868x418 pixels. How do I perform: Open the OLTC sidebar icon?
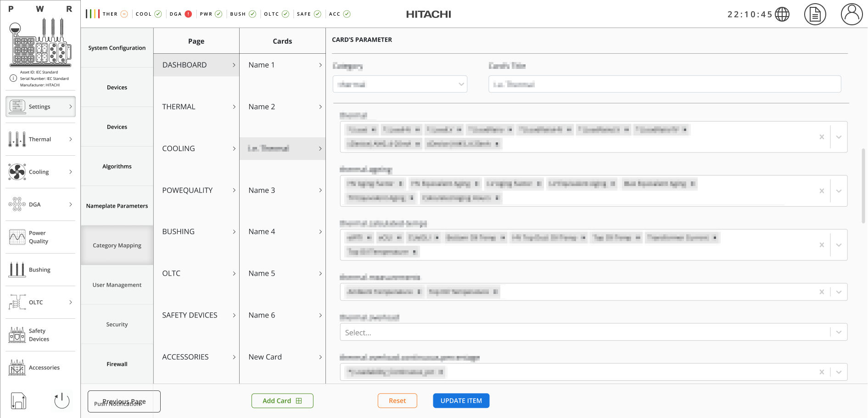click(x=17, y=302)
